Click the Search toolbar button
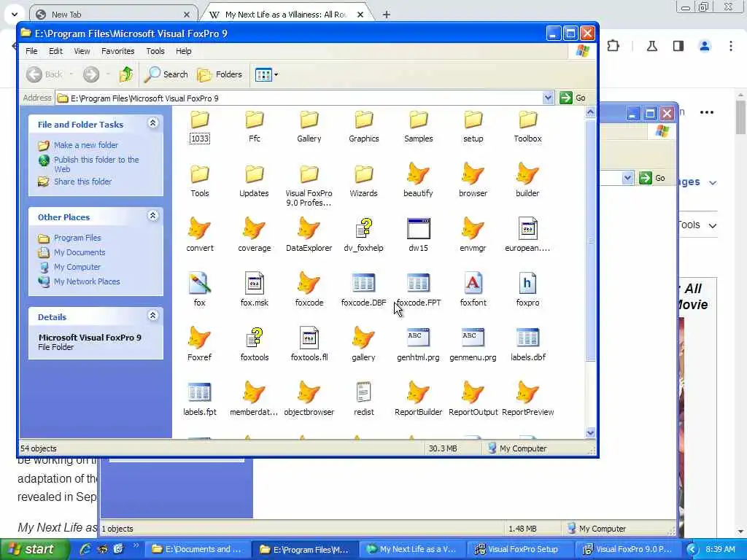 [166, 74]
